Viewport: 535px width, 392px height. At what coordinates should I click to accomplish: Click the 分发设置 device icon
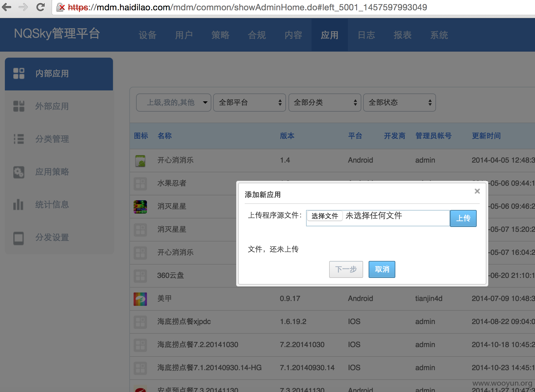tap(19, 238)
